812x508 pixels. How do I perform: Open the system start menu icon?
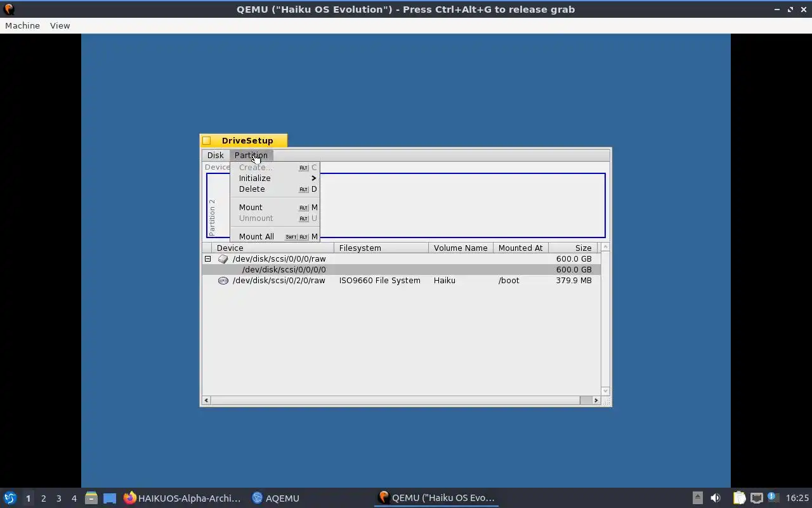pyautogui.click(x=10, y=498)
